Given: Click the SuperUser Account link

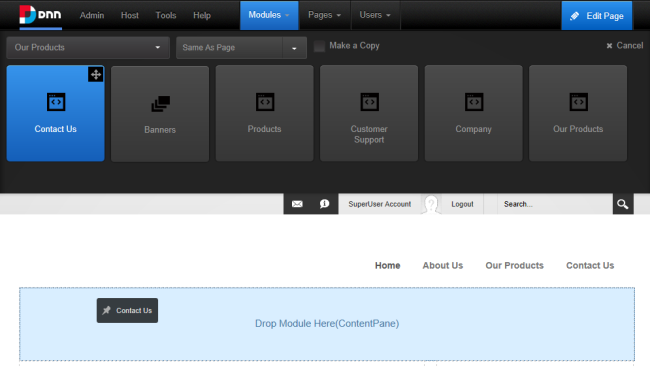Looking at the screenshot, I should (x=380, y=204).
